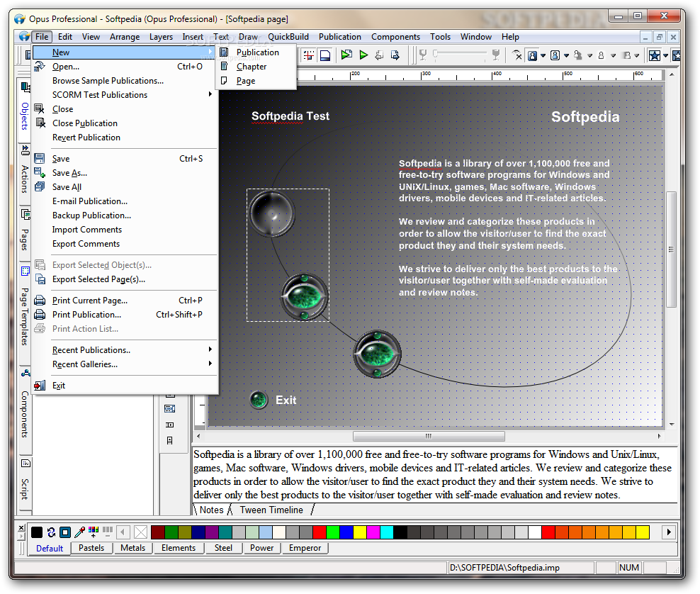Click the horizontal scrollbar thumb below canvas
This screenshot has width=700, height=594.
pos(429,436)
